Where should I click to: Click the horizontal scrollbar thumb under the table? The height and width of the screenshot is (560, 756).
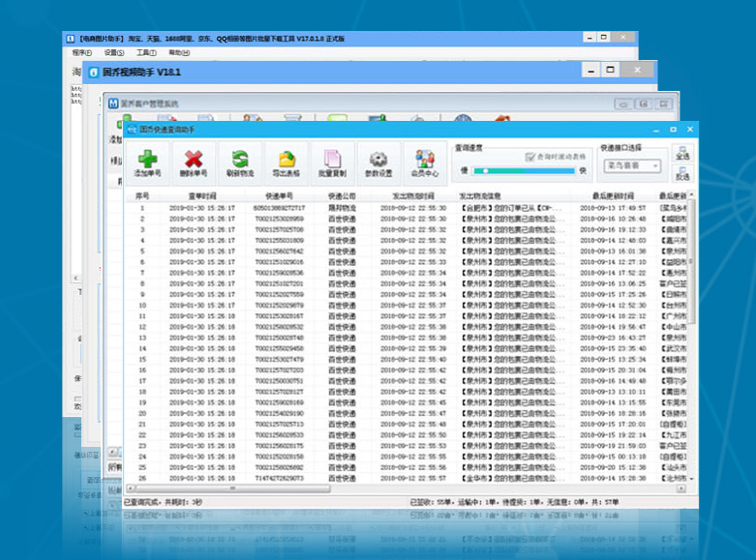click(232, 488)
